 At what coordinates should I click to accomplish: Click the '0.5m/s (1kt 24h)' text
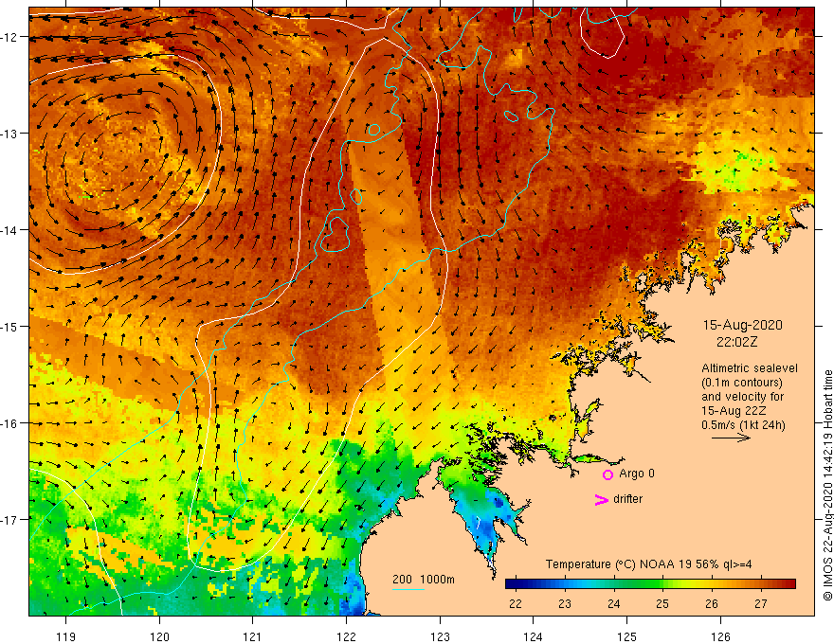click(743, 425)
